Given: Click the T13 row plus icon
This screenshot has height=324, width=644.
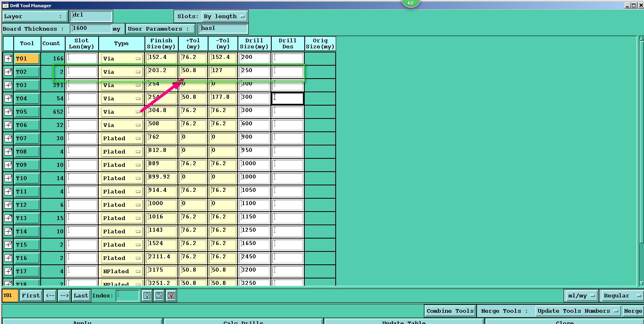Looking at the screenshot, I should (x=8, y=218).
